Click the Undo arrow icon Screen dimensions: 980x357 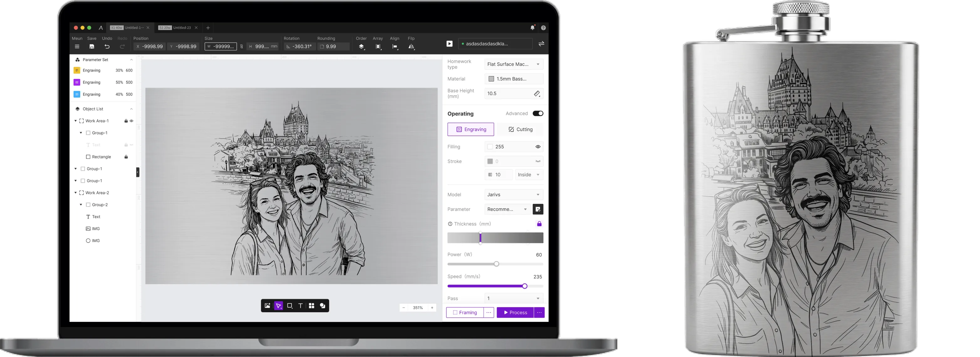[107, 46]
